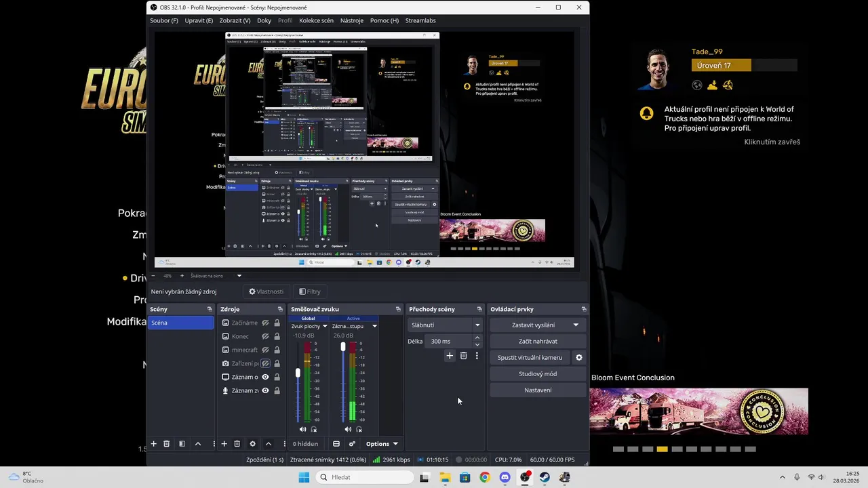Zoom out preview with minus icon

click(x=153, y=276)
